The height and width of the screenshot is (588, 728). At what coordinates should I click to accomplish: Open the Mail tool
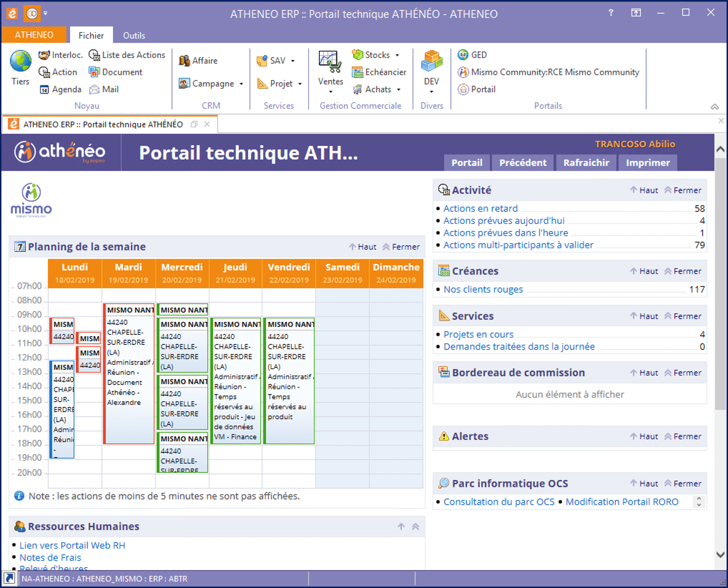[104, 89]
